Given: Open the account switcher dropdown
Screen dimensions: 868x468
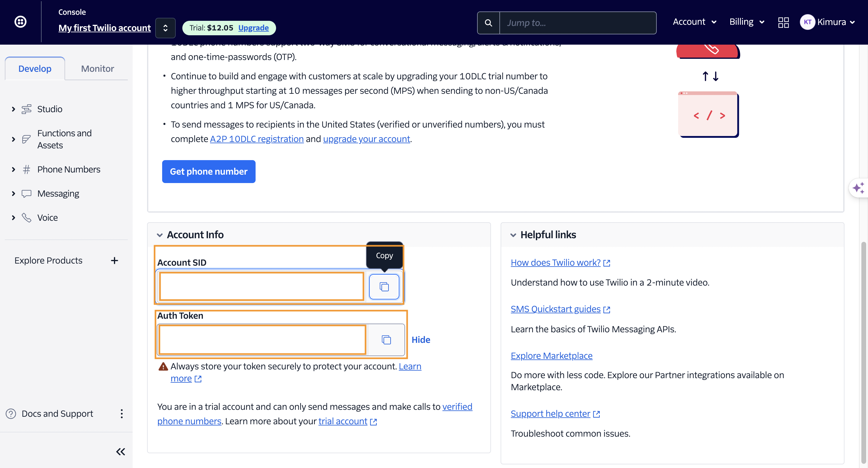Looking at the screenshot, I should 165,28.
